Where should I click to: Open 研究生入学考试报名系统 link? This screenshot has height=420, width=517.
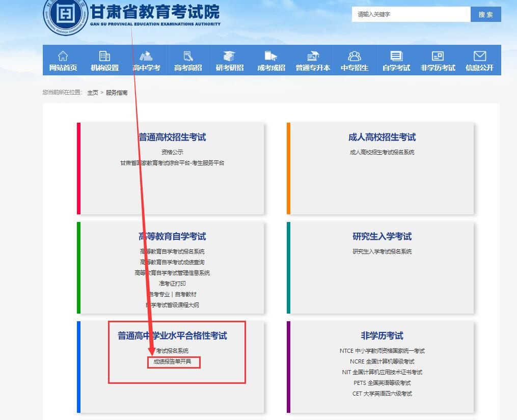pyautogui.click(x=382, y=251)
